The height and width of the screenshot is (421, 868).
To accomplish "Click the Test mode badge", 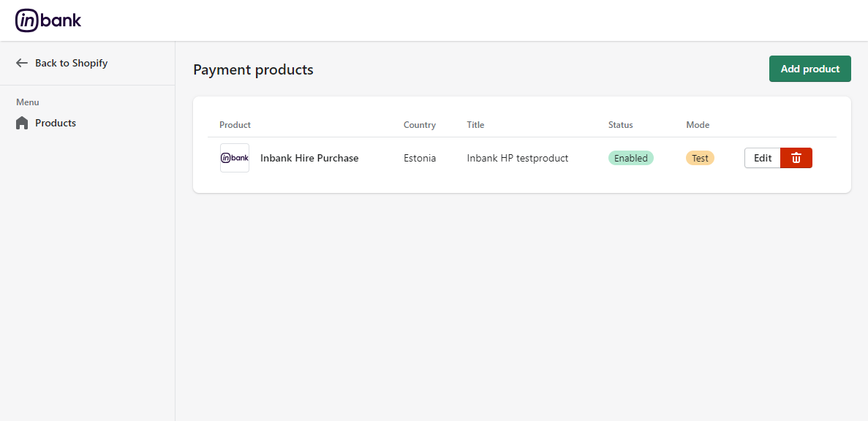I will coord(700,158).
